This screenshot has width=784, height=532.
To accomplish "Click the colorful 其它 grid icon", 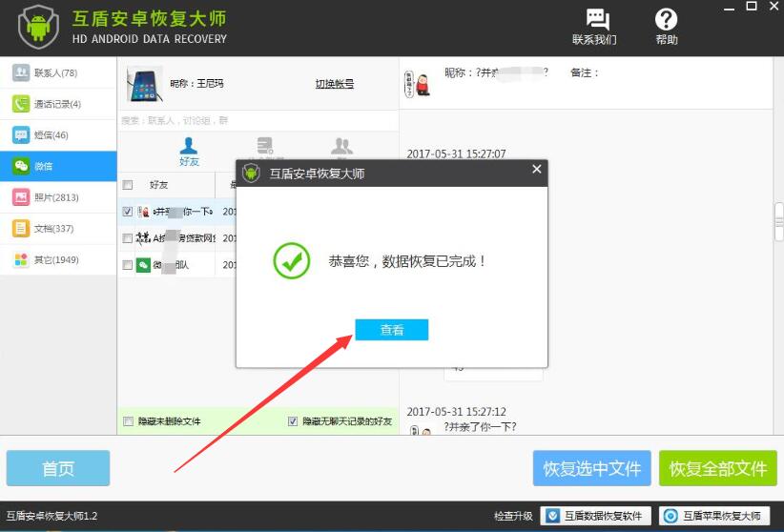I will tap(20, 259).
